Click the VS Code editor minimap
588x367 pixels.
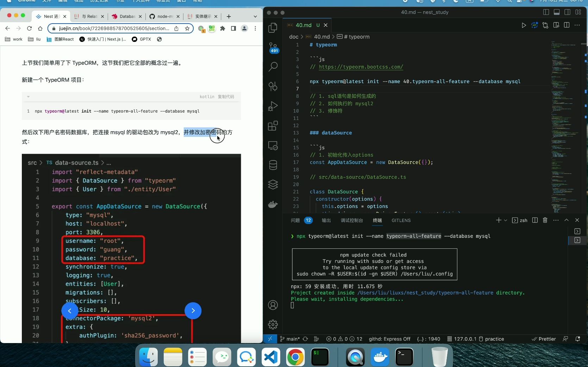(x=566, y=127)
